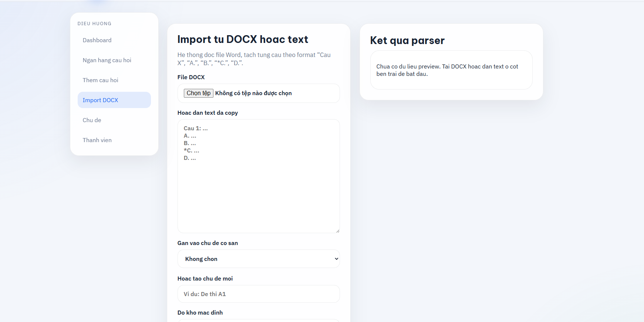Open the Them cau hoi page
The width and height of the screenshot is (644, 322).
pos(100,80)
